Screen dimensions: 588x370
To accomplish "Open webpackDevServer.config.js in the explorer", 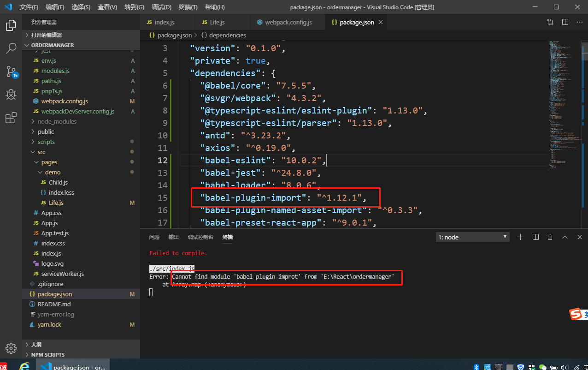I will [81, 111].
